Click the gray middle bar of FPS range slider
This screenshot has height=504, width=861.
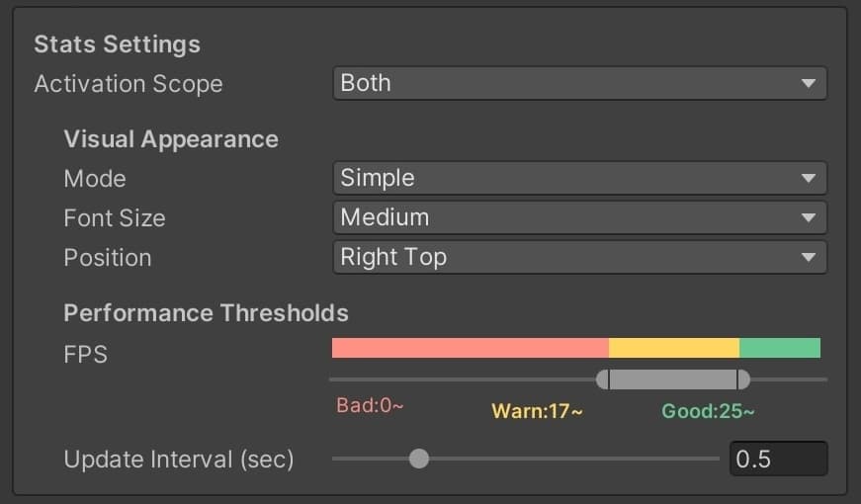tap(673, 379)
